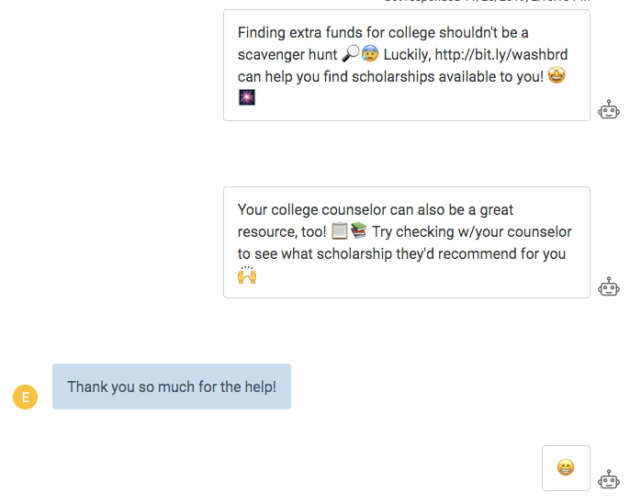The height and width of the screenshot is (504, 630).
Task: Click the robot icon beside counselor message
Action: [x=609, y=287]
